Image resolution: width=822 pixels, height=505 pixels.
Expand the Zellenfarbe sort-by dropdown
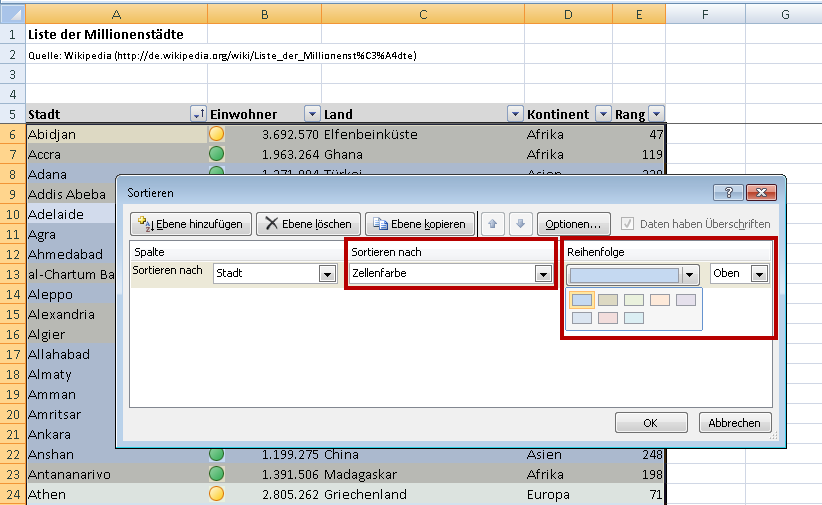click(543, 274)
